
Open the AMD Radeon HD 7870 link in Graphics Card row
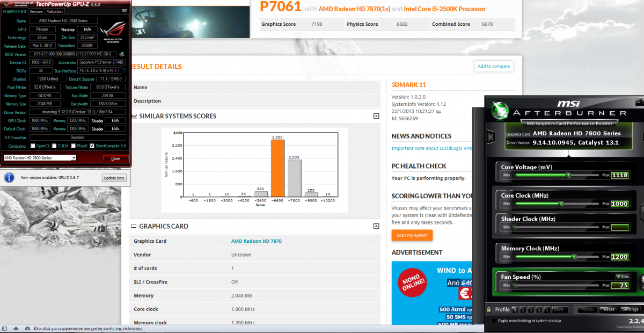tap(257, 241)
